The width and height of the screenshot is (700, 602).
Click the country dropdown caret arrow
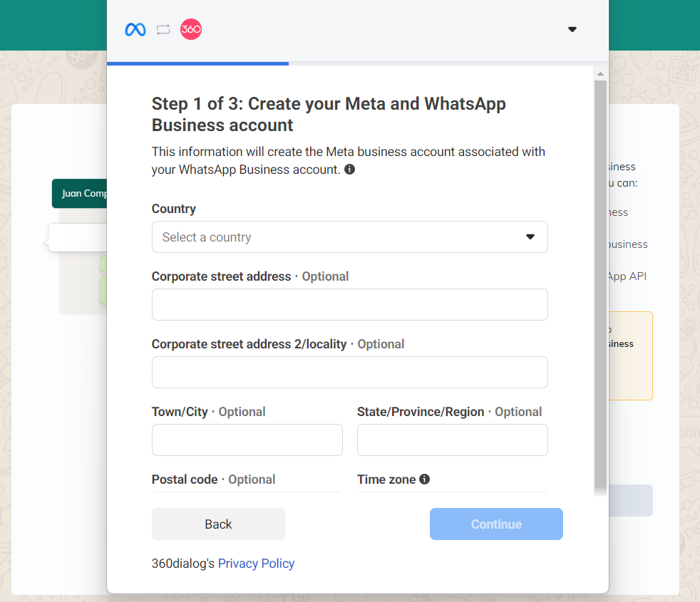point(530,237)
